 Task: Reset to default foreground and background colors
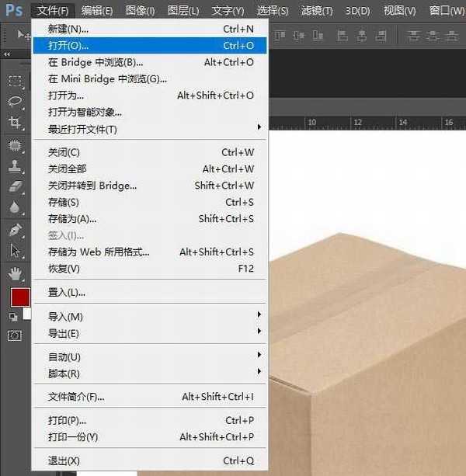tap(13, 317)
